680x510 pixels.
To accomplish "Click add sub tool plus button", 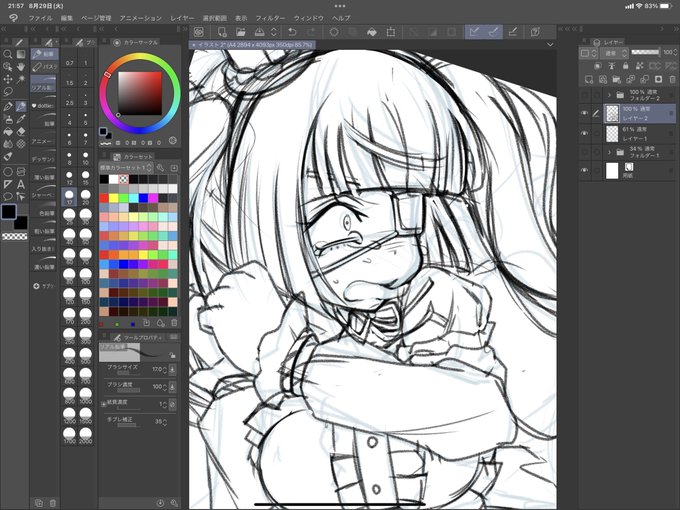I will [36, 286].
